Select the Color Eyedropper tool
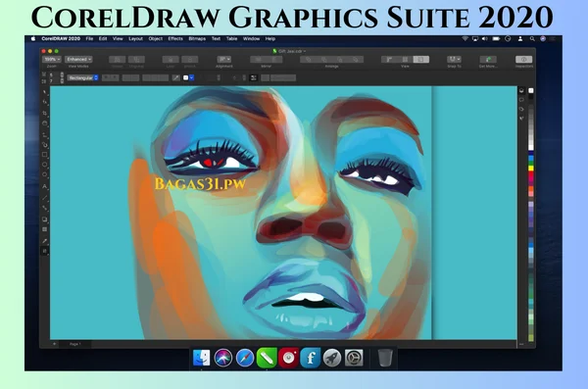588x389 pixels. point(45,241)
